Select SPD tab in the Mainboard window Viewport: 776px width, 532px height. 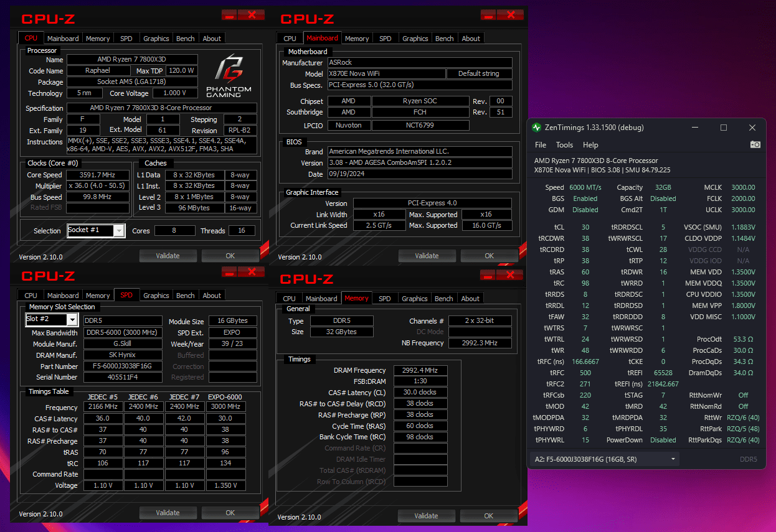[x=386, y=39]
